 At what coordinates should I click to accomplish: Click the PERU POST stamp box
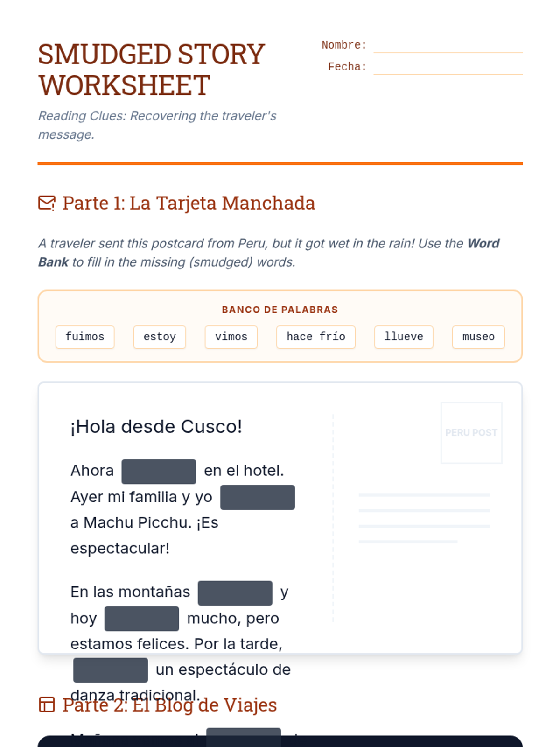(471, 433)
